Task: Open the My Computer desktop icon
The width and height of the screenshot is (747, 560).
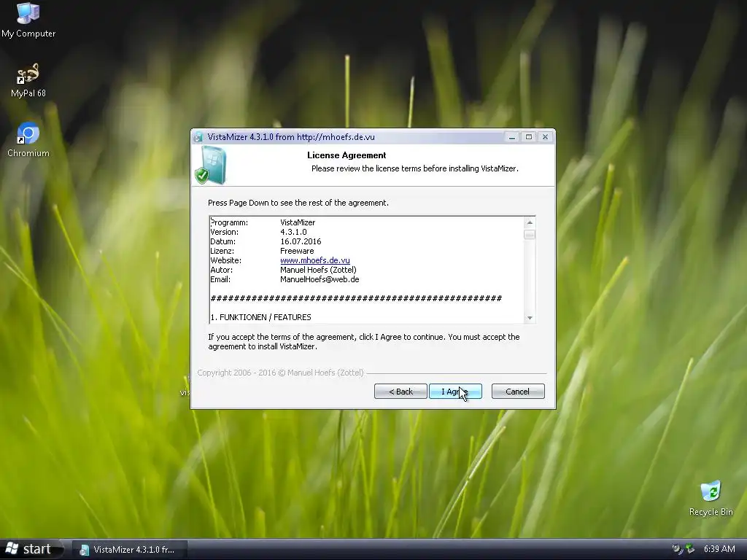Action: pos(28,20)
